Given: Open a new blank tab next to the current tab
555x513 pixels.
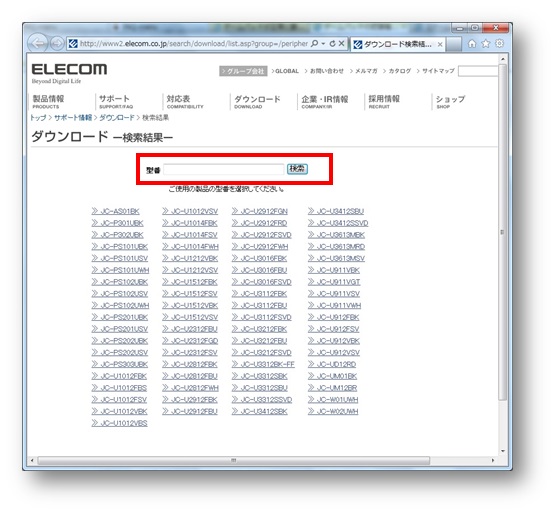Looking at the screenshot, I should pyautogui.click(x=453, y=45).
